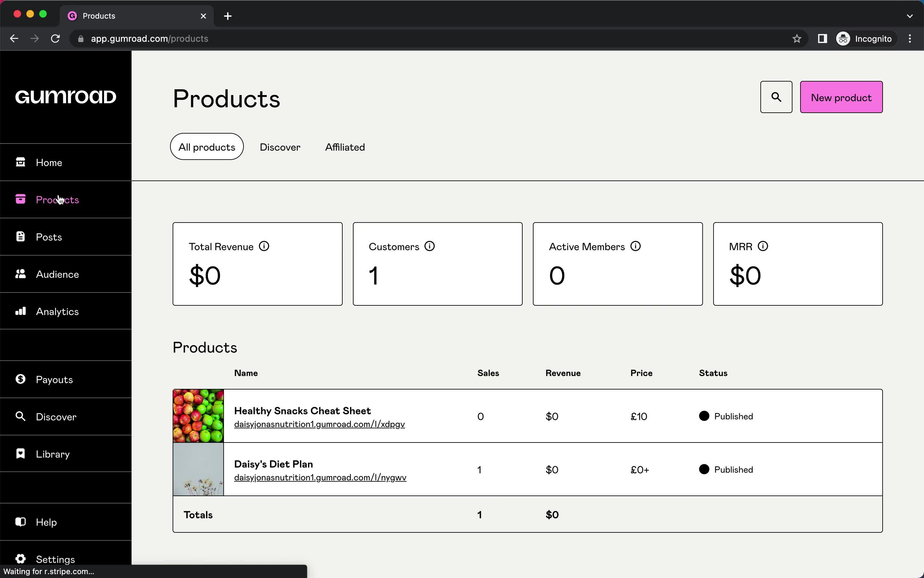Viewport: 924px width, 578px height.
Task: Bookmark page with the star icon
Action: [x=797, y=39]
